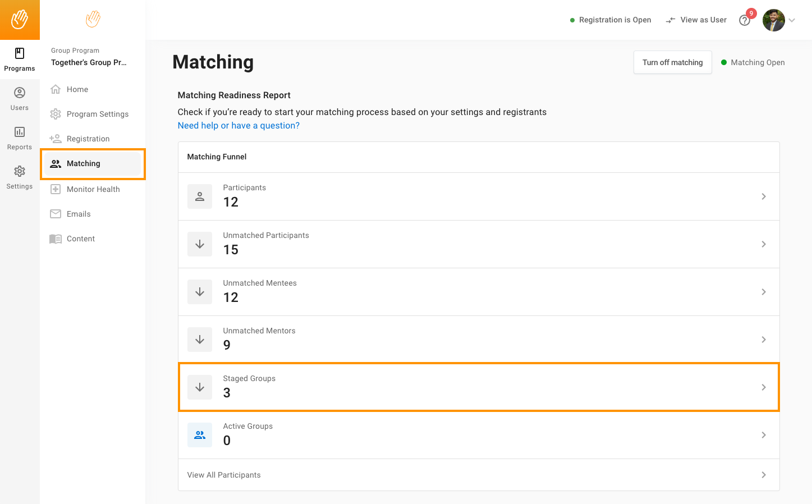Image resolution: width=812 pixels, height=504 pixels.
Task: Click the View as User swap icon
Action: [x=671, y=20]
